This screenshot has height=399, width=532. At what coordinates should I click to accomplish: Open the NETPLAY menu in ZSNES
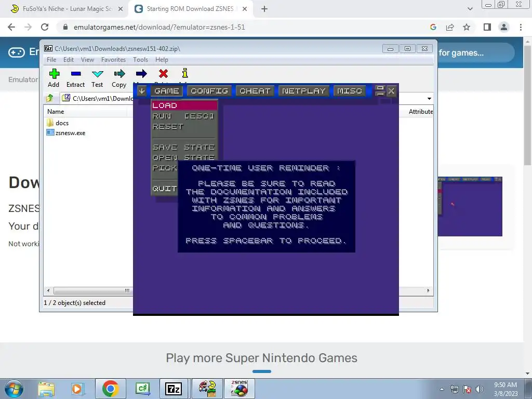click(303, 91)
